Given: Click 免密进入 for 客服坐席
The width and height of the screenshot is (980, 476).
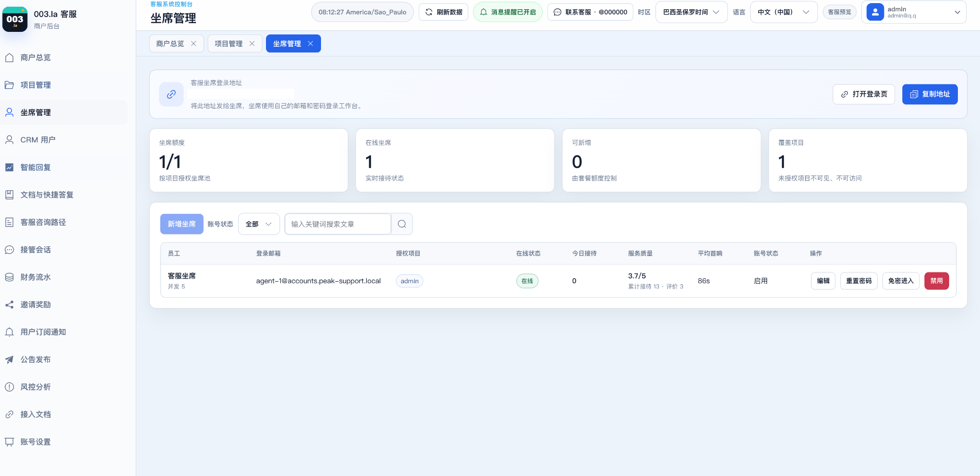Looking at the screenshot, I should 901,281.
